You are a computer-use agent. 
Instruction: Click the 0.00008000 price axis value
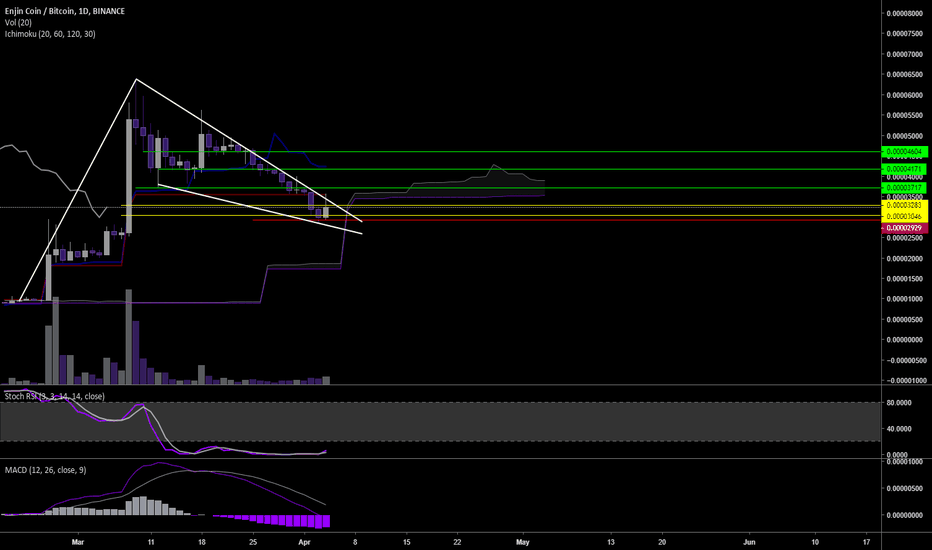click(905, 13)
